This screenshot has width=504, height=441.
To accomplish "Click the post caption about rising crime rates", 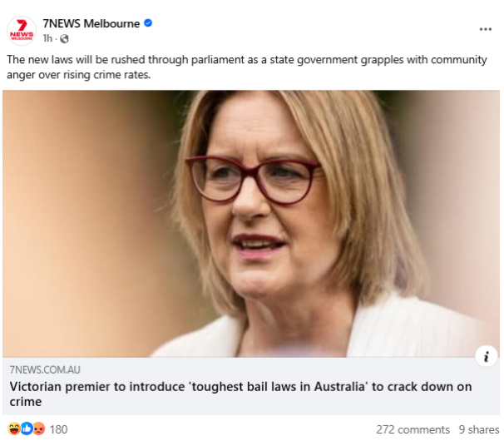I will (246, 67).
